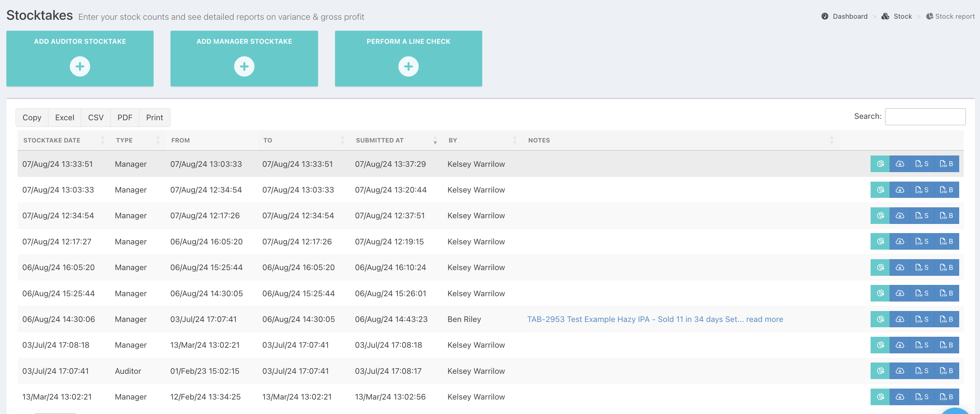Export CSV S for 03/Jul/24 17:08:18 stocktake
Viewport: 980px width, 414px height.
point(922,345)
